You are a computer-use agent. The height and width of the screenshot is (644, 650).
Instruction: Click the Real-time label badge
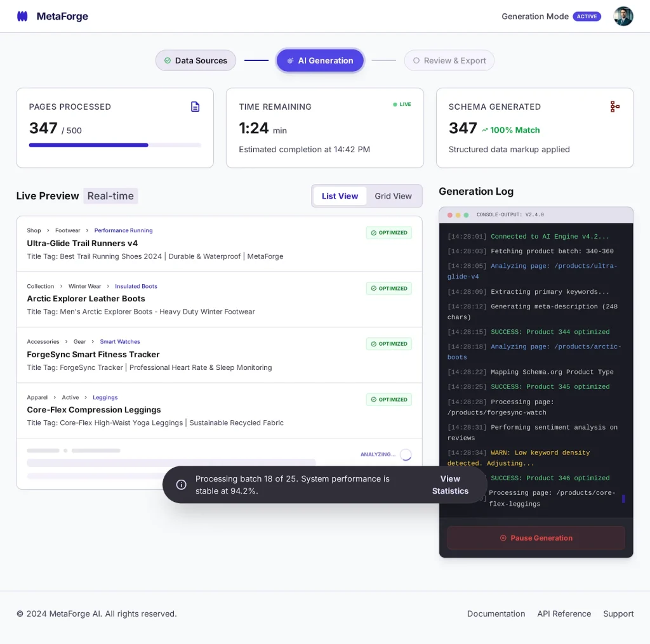pos(110,196)
